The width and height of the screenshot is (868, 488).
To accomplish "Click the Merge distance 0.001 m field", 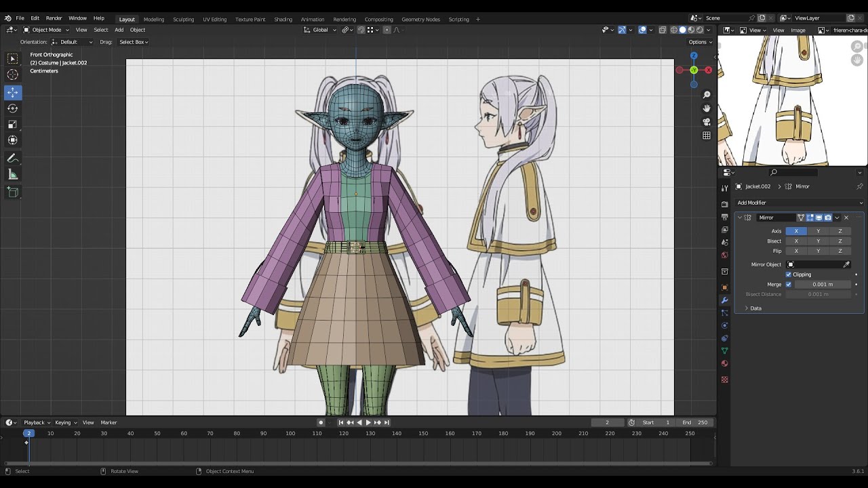I will point(823,285).
